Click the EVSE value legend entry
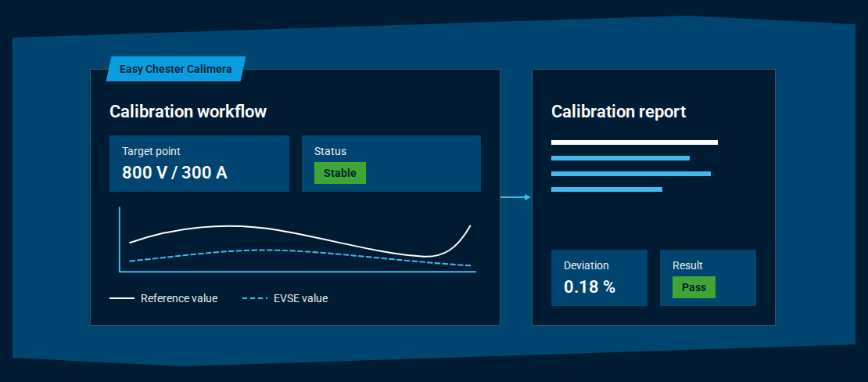Screen dimensions: 868x382 285,298
